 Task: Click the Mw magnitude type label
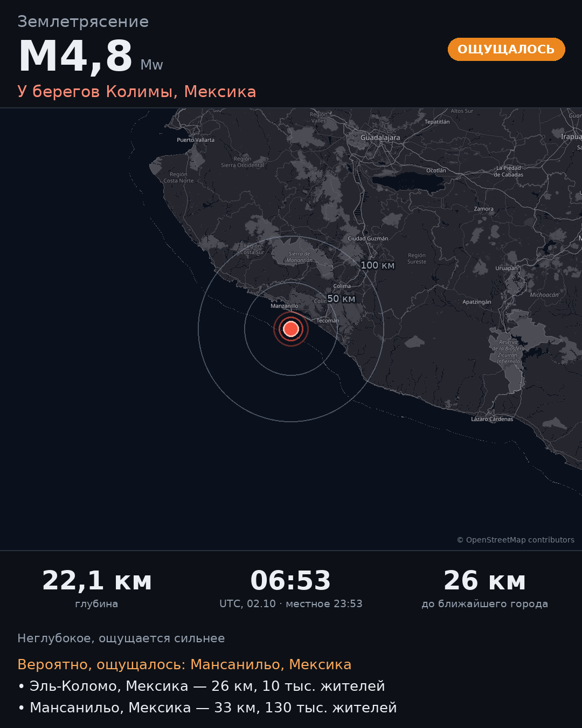pos(151,65)
